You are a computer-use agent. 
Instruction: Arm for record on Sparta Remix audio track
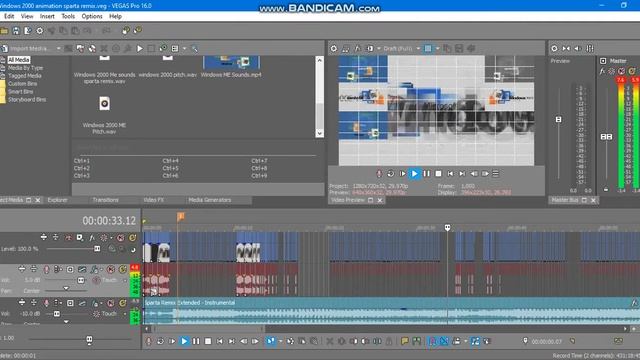pos(46,303)
